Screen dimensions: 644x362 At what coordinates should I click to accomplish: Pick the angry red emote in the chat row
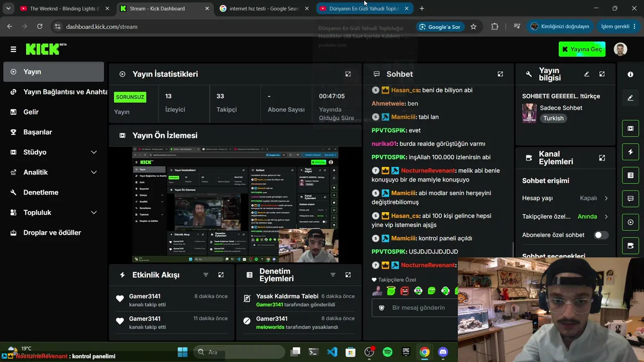(405, 291)
